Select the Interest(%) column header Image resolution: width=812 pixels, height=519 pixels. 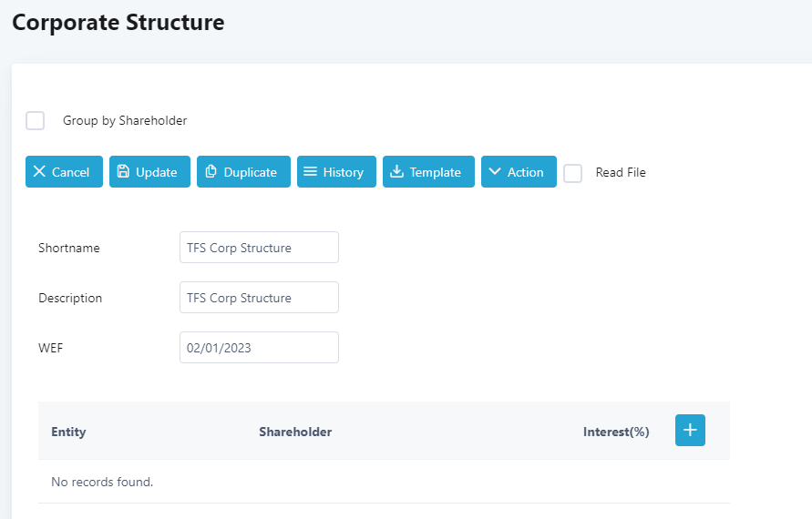pos(615,432)
